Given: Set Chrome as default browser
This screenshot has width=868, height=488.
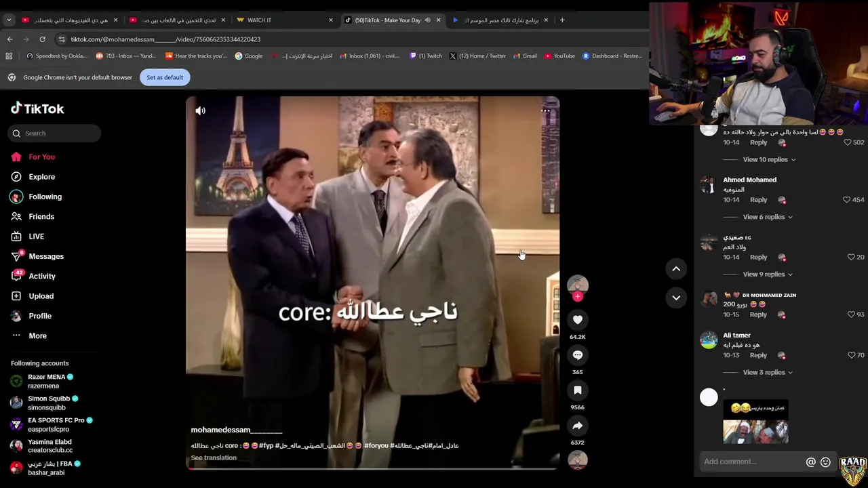Looking at the screenshot, I should click(x=165, y=77).
